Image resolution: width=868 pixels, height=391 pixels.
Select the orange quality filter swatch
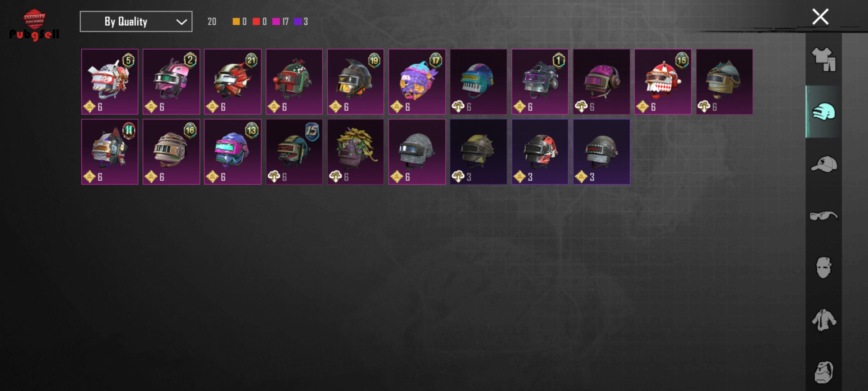click(x=236, y=21)
